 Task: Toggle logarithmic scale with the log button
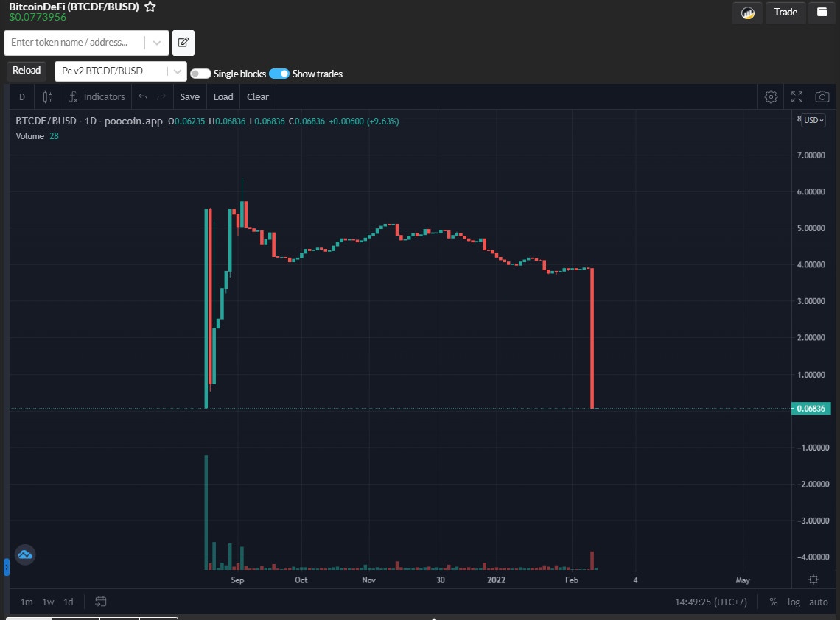tap(794, 602)
